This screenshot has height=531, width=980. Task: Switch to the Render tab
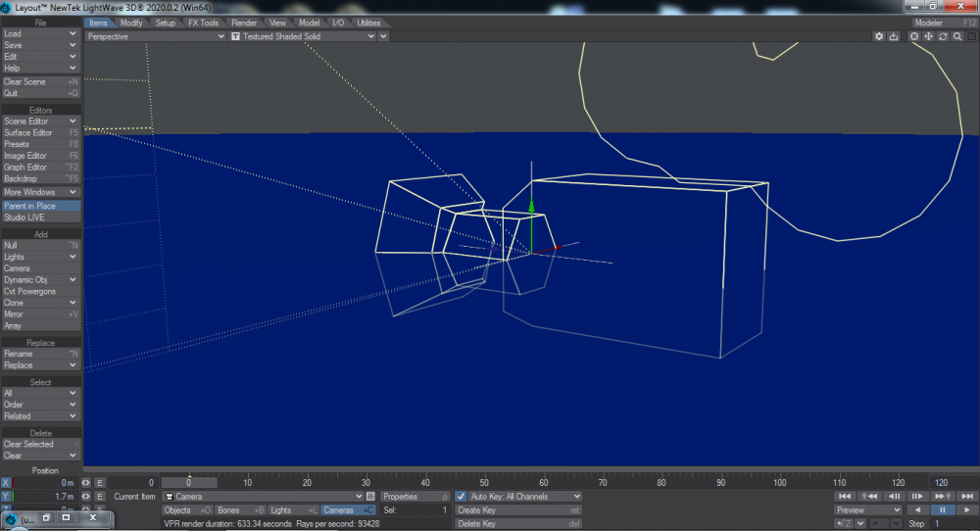(x=244, y=23)
